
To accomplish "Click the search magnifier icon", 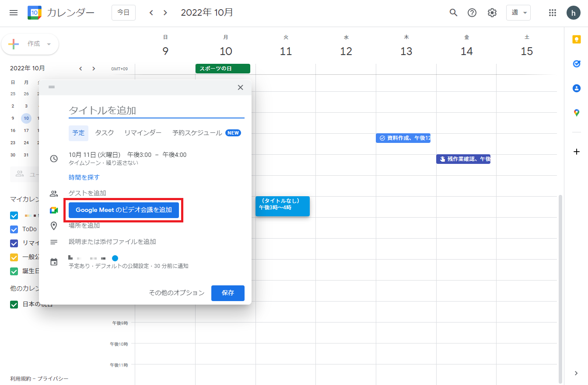I will (x=453, y=13).
